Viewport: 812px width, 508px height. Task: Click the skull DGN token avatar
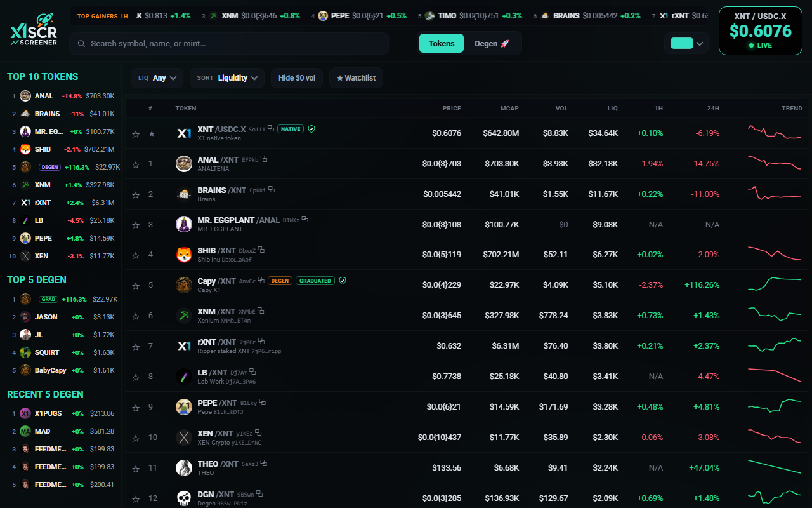pyautogui.click(x=184, y=498)
